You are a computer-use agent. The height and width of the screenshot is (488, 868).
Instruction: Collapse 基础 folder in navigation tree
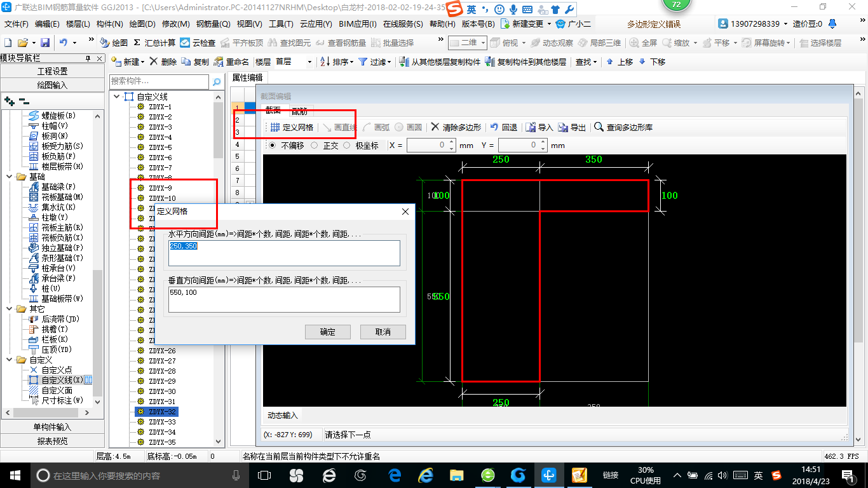(x=10, y=177)
